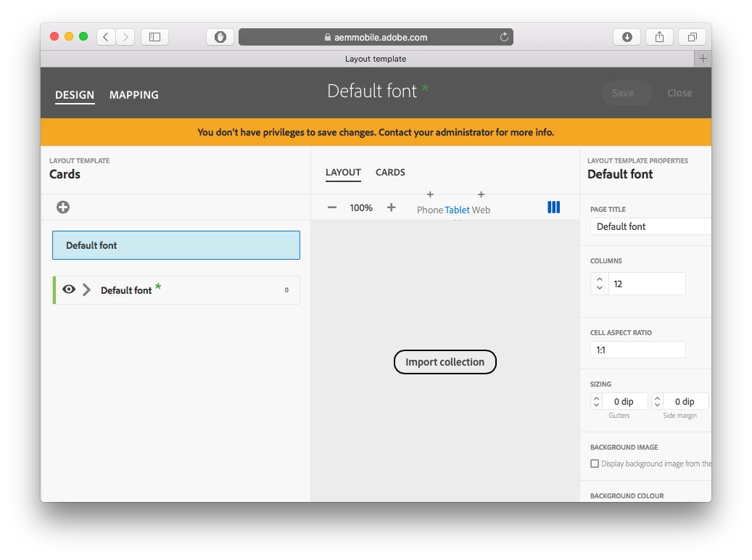The image size is (752, 560).
Task: Choose the Tablet breakpoint
Action: (x=457, y=210)
